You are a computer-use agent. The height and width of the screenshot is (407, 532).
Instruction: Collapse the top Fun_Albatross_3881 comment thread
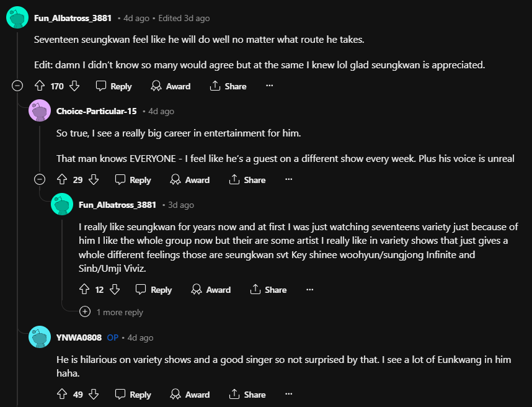pos(17,86)
